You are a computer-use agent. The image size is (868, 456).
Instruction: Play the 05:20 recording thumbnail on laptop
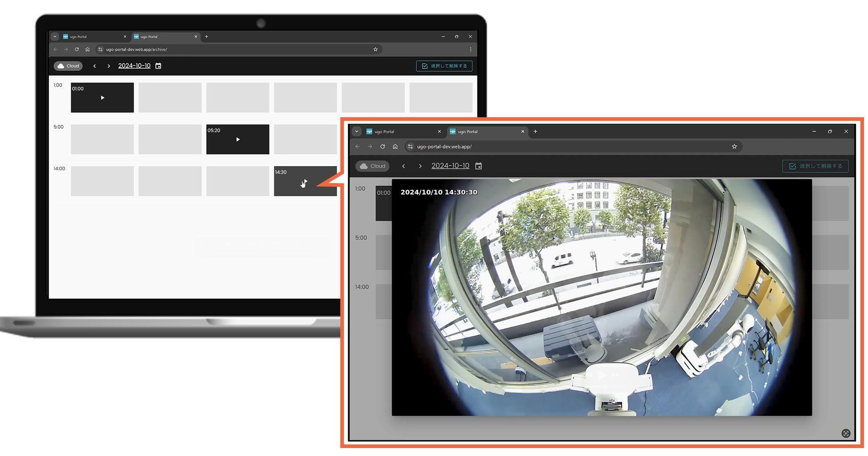coord(238,139)
